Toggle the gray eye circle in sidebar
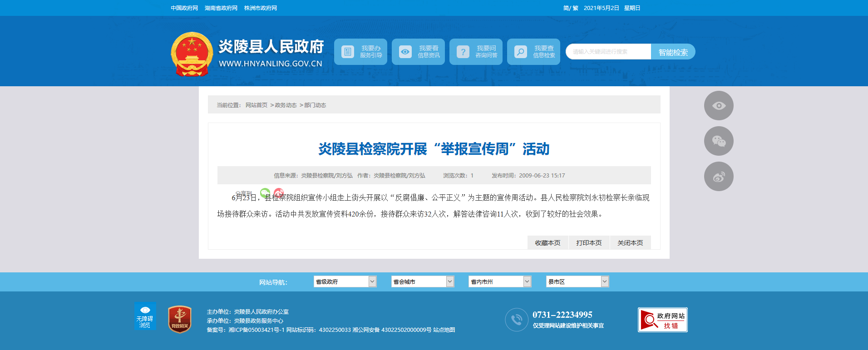 pos(719,106)
